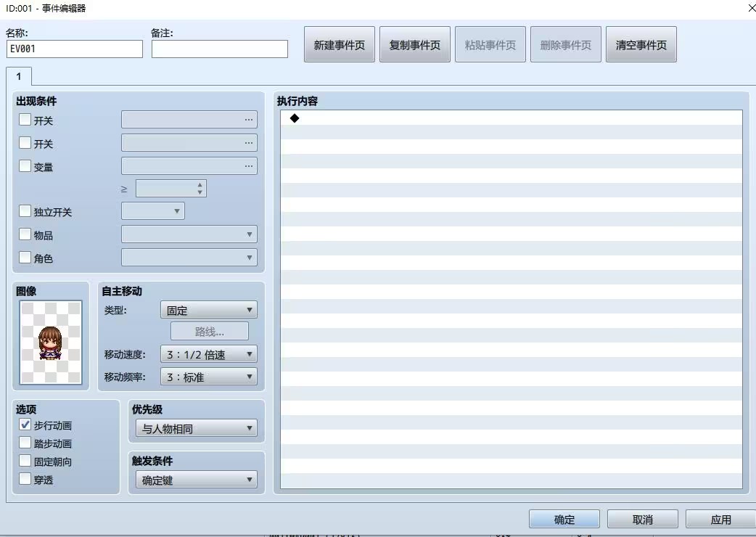Enable the 踏步动画 checkbox
This screenshot has width=756, height=537.
(x=24, y=443)
